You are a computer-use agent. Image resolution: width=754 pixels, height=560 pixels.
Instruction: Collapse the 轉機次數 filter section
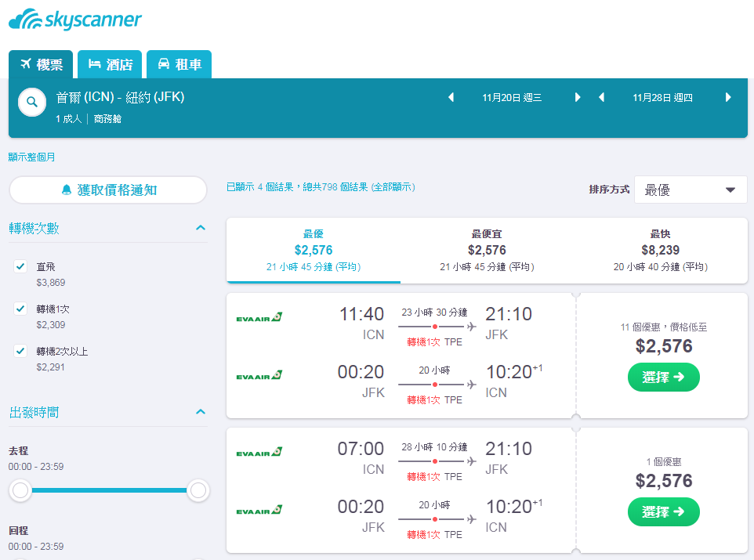point(201,228)
